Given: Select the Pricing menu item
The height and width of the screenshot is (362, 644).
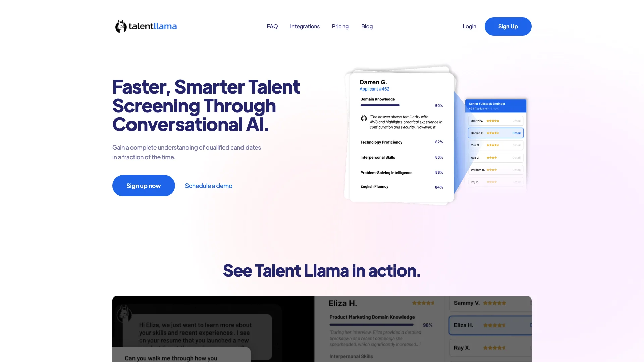Looking at the screenshot, I should tap(340, 26).
